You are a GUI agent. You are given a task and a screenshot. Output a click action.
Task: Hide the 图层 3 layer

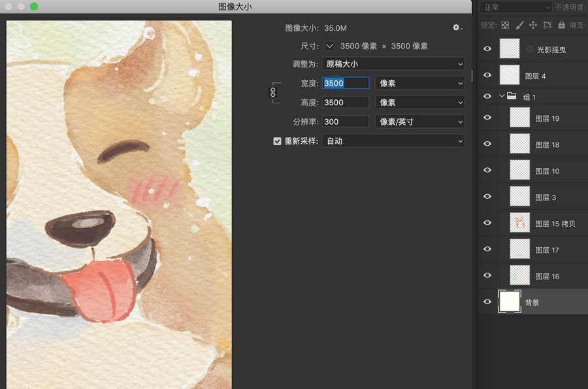click(x=487, y=196)
